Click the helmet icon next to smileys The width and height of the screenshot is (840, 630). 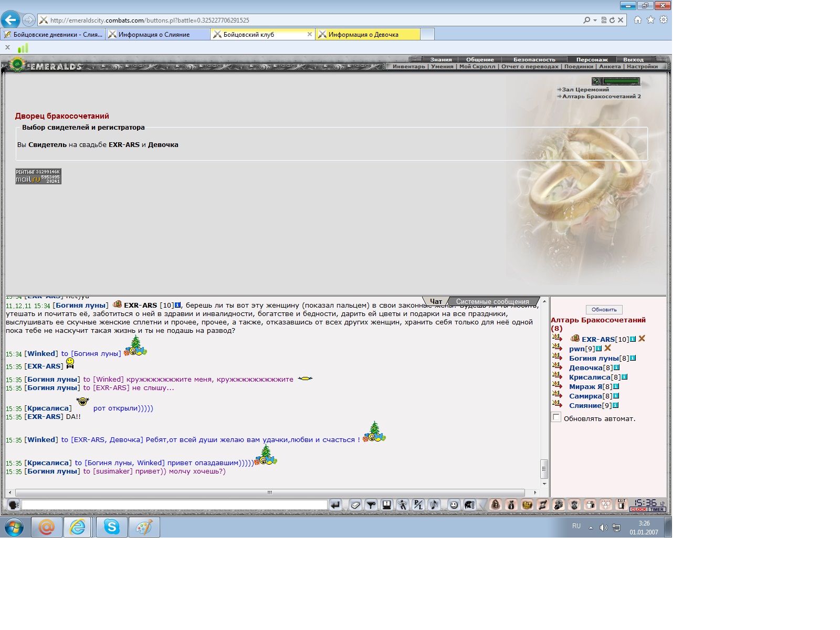pyautogui.click(x=470, y=505)
